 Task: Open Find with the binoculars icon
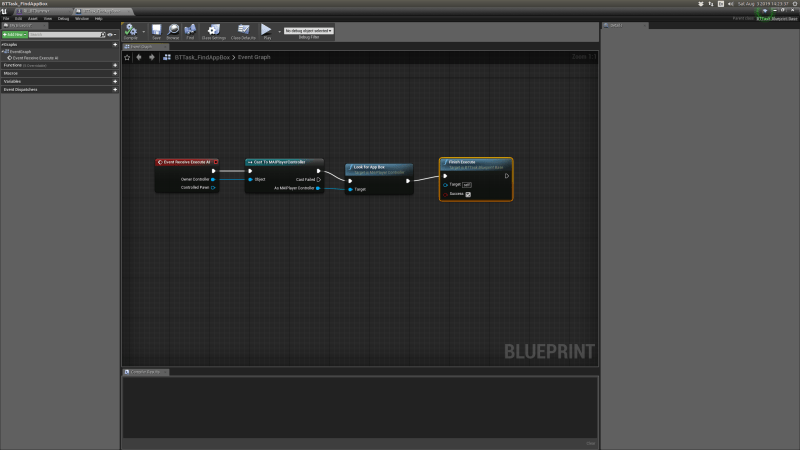click(x=190, y=31)
